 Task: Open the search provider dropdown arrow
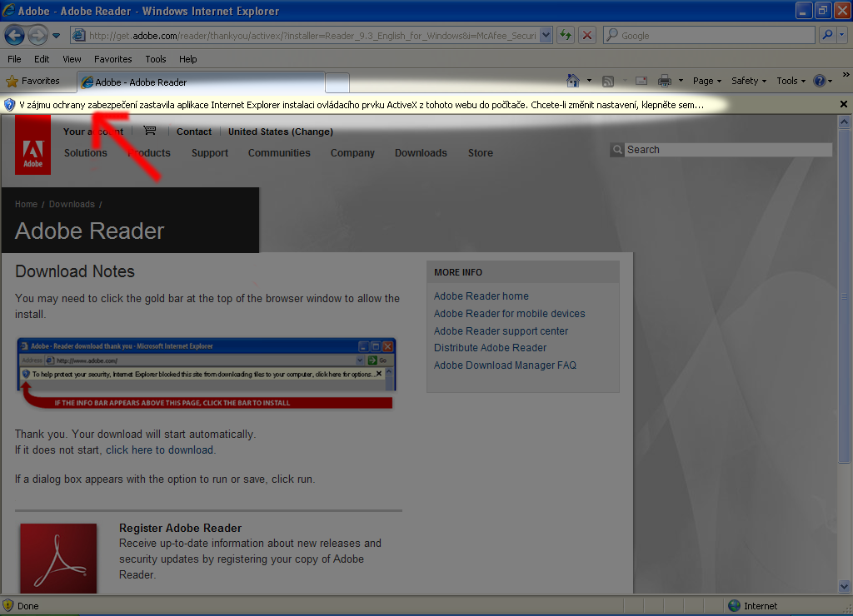(842, 35)
